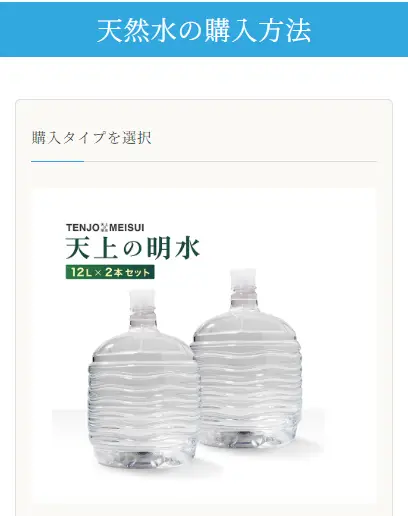Click the word MEISUI in the logo
Image resolution: width=408 pixels, height=516 pixels.
127,228
